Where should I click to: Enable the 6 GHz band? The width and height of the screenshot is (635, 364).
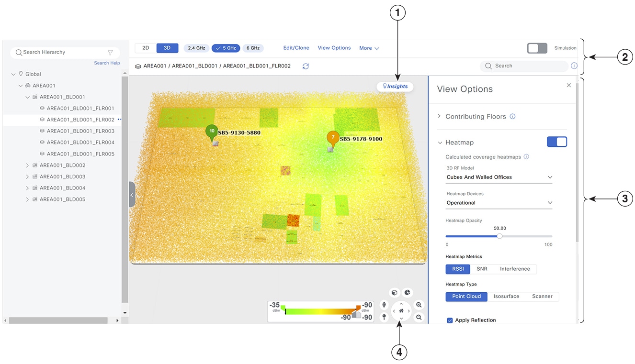click(253, 48)
